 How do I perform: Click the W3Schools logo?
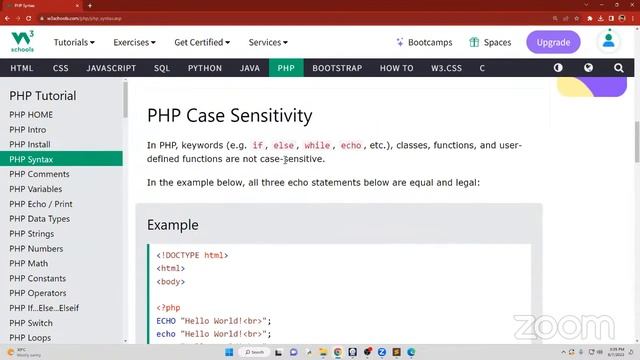[22, 42]
